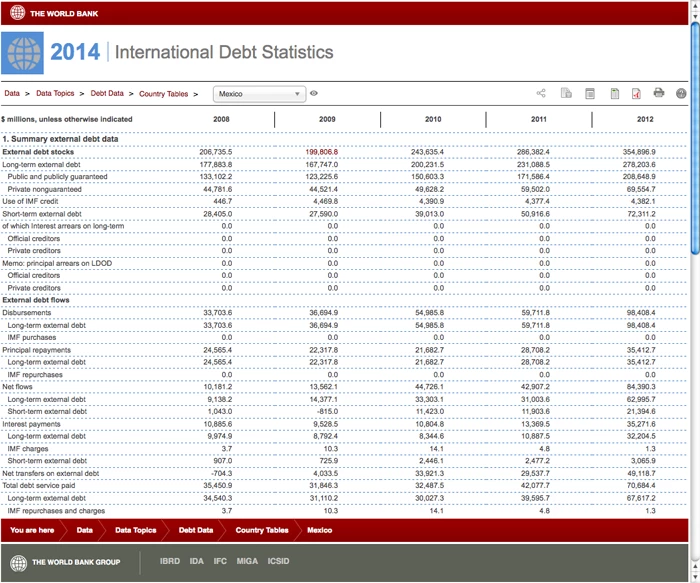Click the World Bank globe logo in header

click(x=17, y=12)
